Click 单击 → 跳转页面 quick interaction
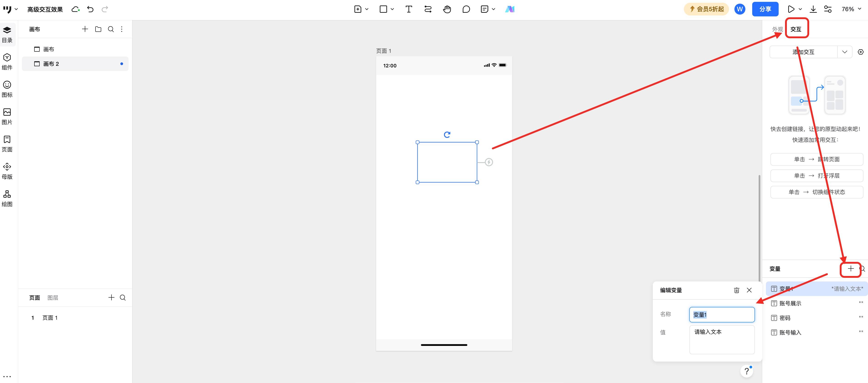Screen dimensions: 868x383 pos(816,159)
